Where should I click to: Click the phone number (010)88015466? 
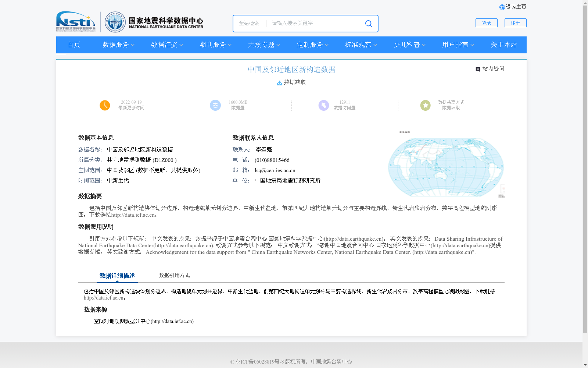272,160
